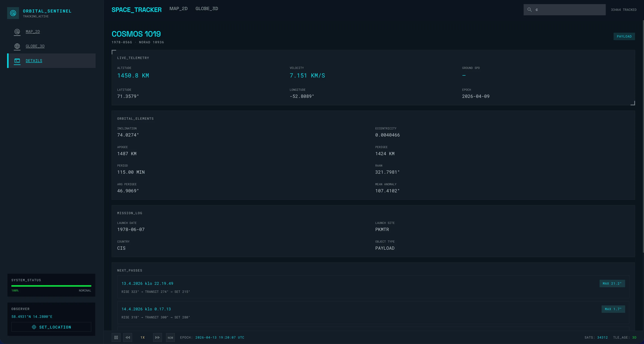
Task: Click the search magnifier icon
Action: [530, 10]
